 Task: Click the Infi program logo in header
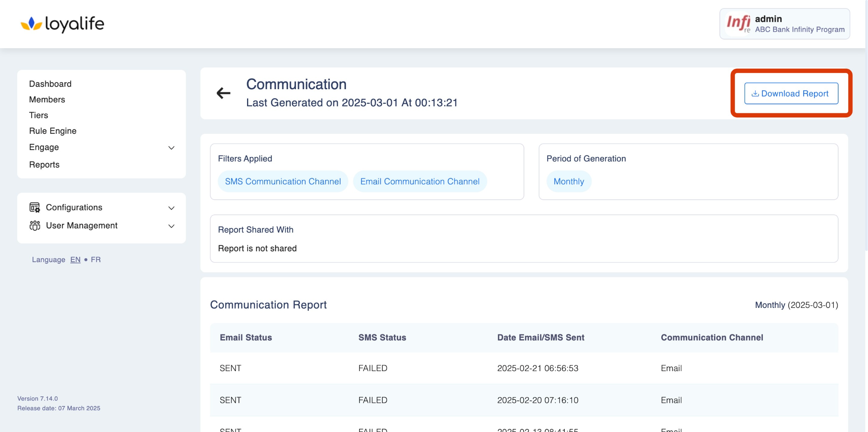(738, 24)
